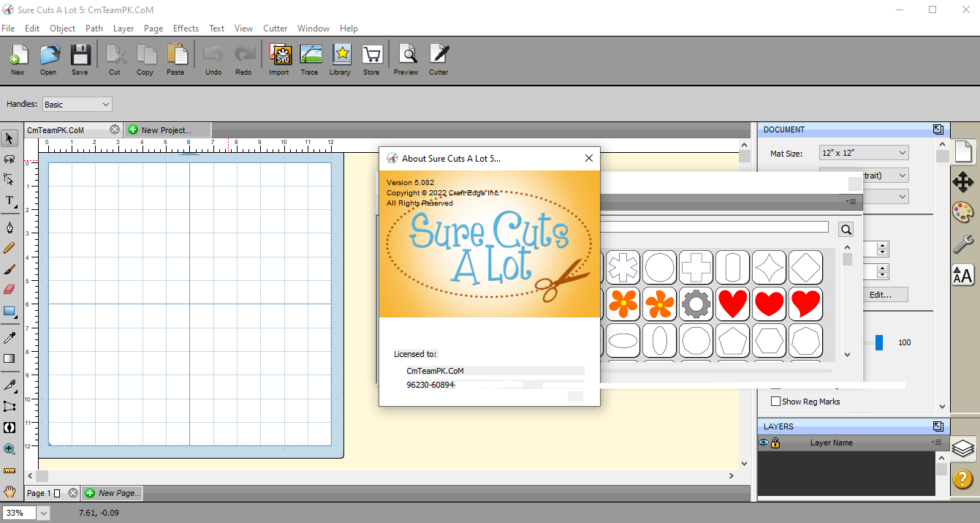Close the Page 1 tab

72,494
